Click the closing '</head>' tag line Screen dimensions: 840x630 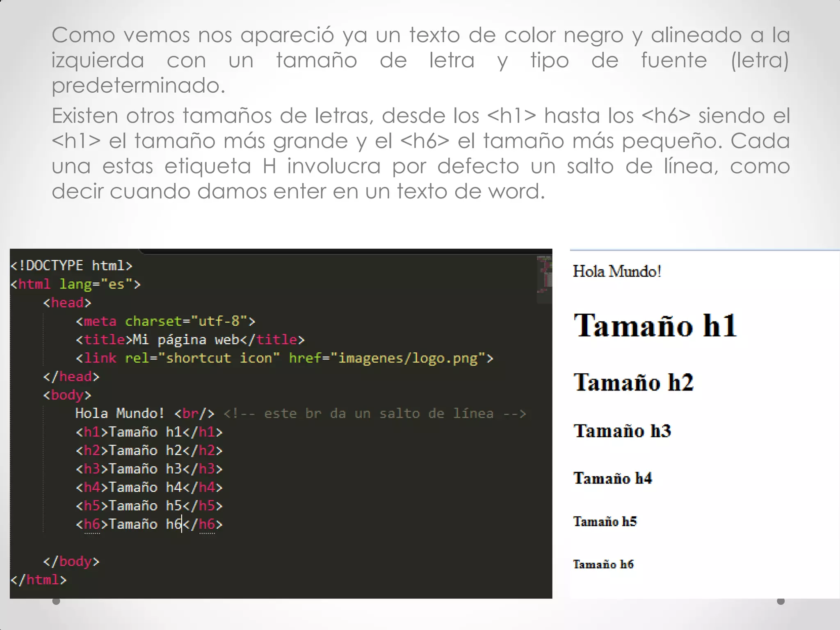point(71,377)
